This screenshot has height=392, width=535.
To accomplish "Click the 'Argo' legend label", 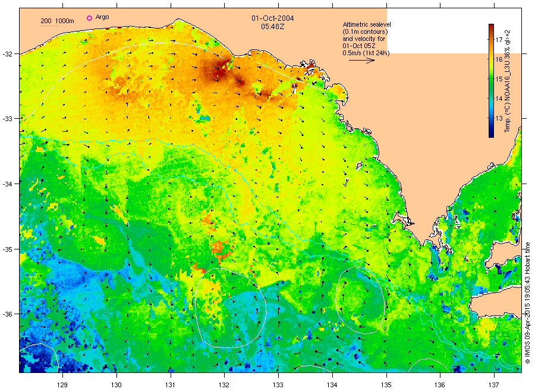I will [102, 17].
